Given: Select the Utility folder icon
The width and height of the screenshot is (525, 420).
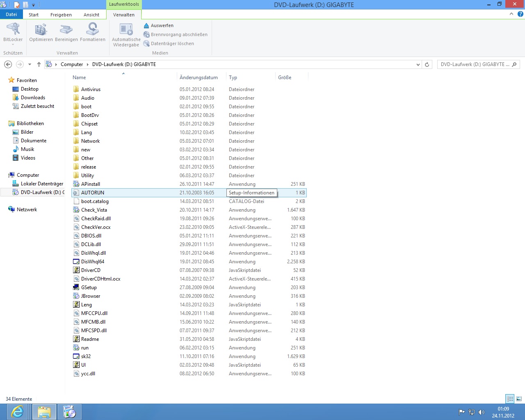Looking at the screenshot, I should (x=76, y=175).
